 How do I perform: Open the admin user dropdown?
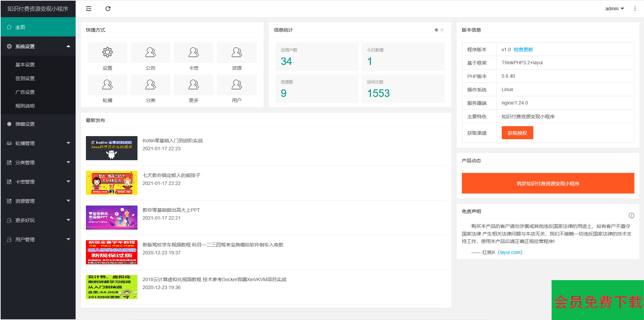point(614,9)
